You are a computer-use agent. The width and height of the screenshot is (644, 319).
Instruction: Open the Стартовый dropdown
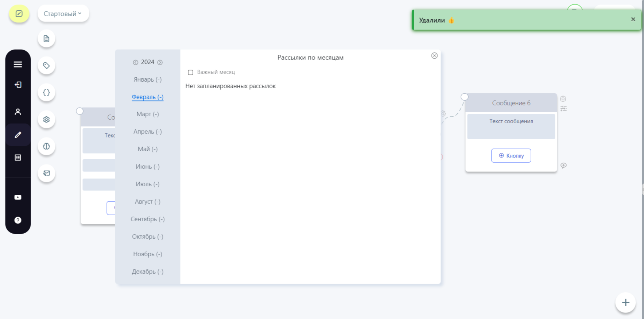click(63, 13)
